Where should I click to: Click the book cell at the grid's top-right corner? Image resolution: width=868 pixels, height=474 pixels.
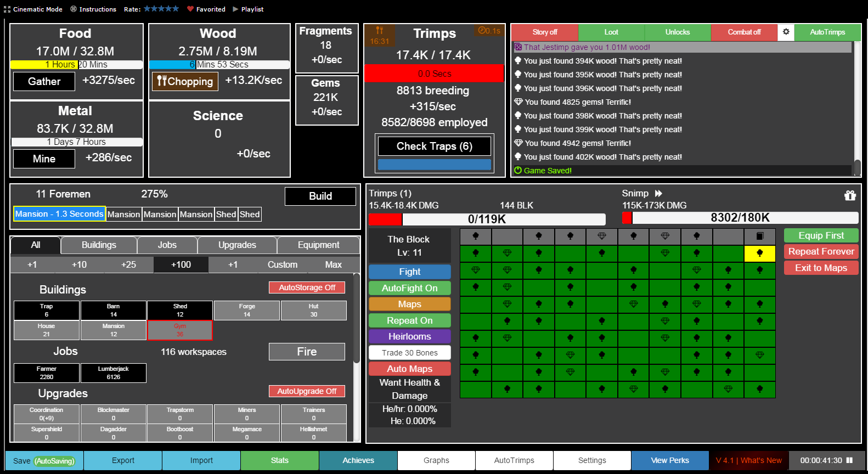point(760,236)
